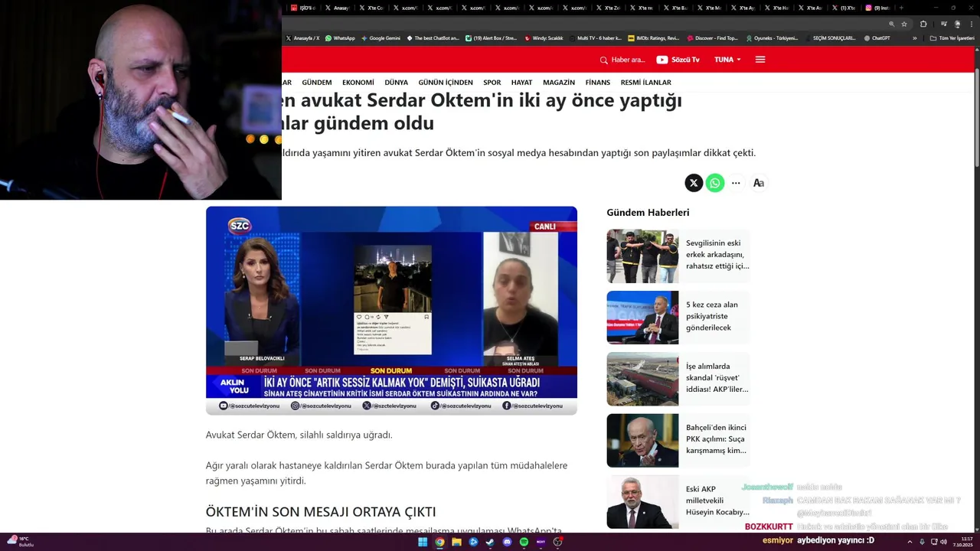
Task: Open Steam from the taskbar
Action: click(490, 542)
